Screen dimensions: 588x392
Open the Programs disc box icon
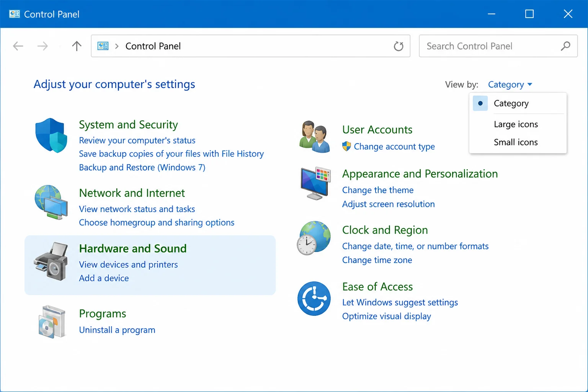[x=52, y=322]
